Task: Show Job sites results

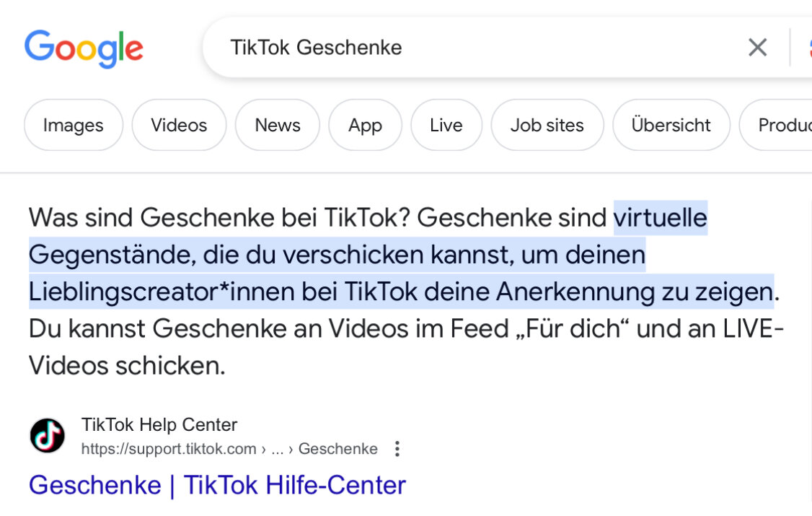Action: pos(547,125)
